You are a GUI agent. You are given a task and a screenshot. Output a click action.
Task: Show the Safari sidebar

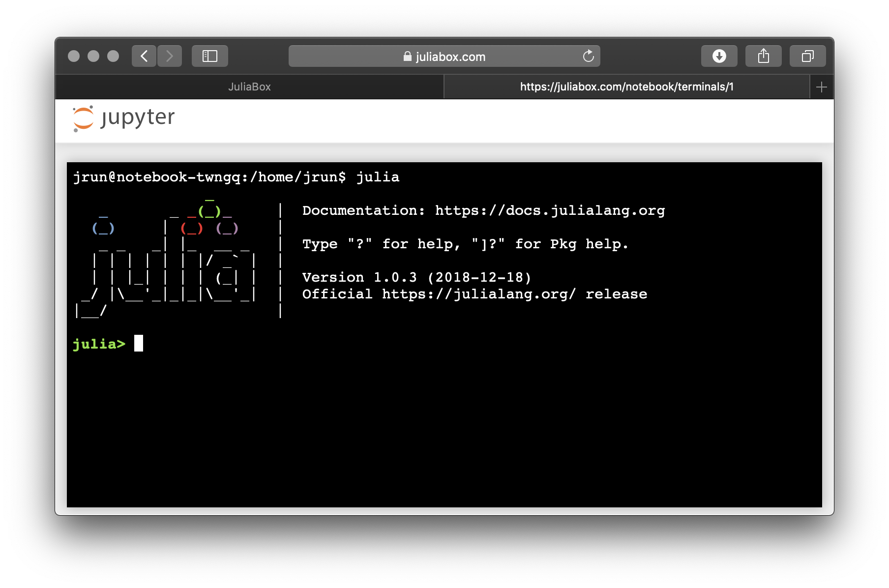pyautogui.click(x=210, y=56)
